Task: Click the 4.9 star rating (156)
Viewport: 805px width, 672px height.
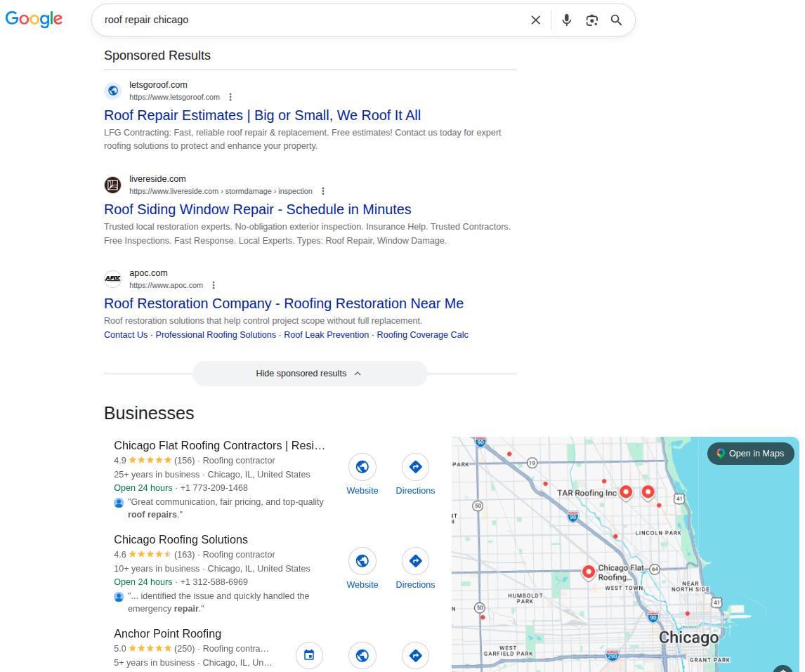Action: click(154, 461)
